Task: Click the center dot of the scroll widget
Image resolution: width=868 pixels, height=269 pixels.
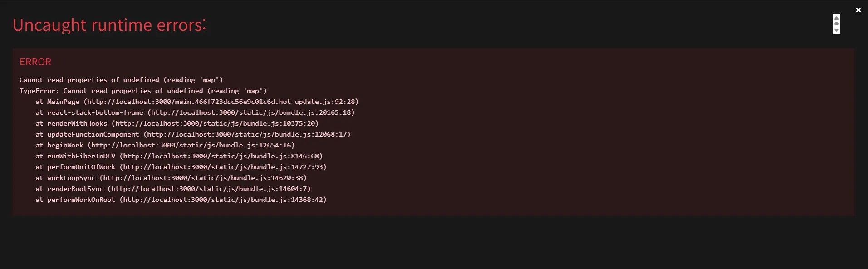Action: [x=836, y=24]
